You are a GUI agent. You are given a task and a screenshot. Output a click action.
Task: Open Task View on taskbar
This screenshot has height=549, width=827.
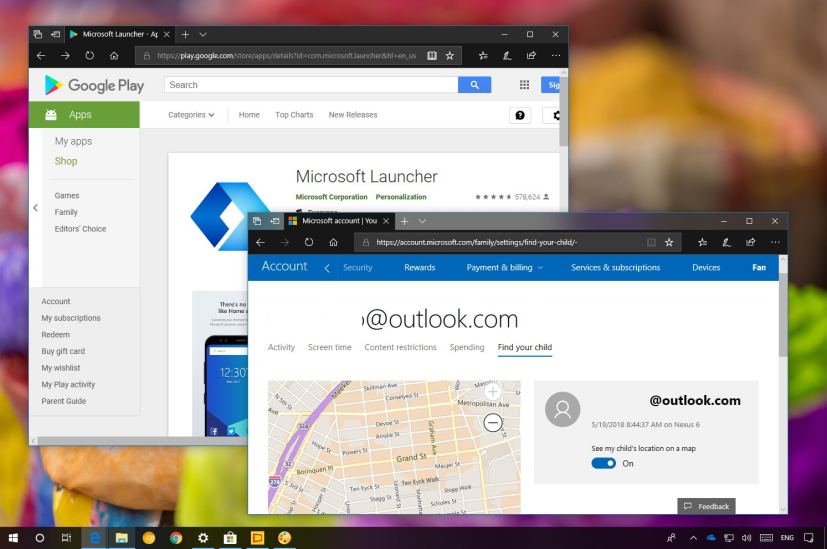(x=66, y=538)
